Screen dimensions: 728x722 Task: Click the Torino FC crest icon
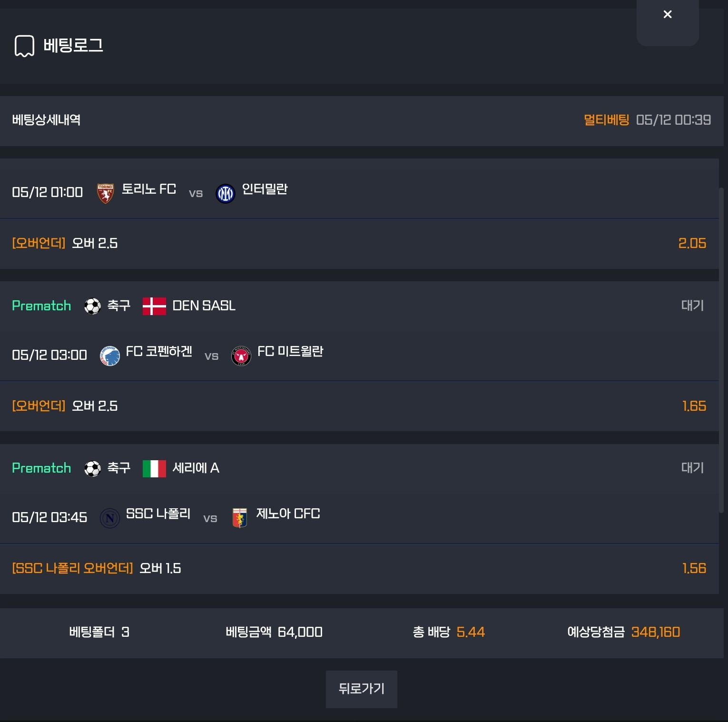(105, 193)
